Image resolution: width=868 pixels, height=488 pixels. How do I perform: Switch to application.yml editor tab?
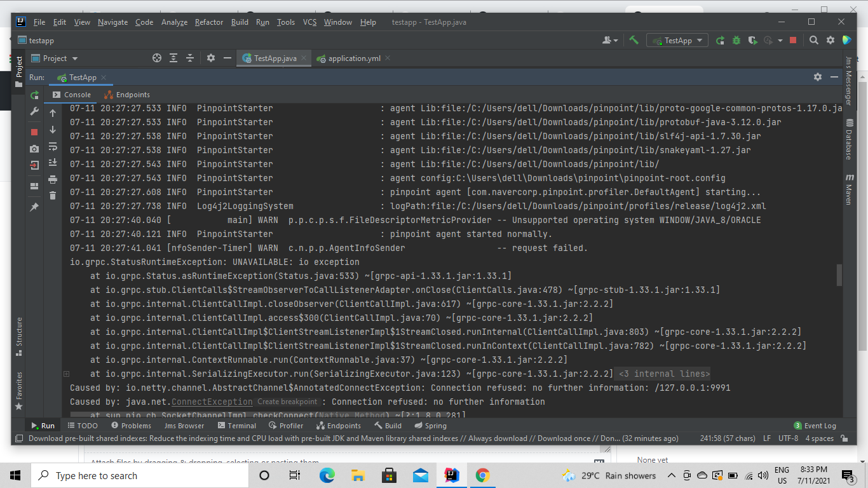pos(353,58)
